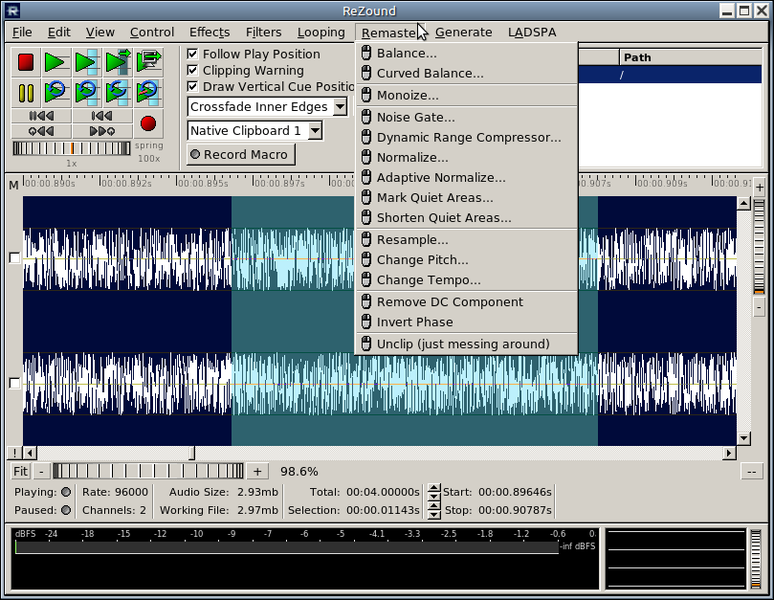Open the LADSPA menu

(x=532, y=32)
